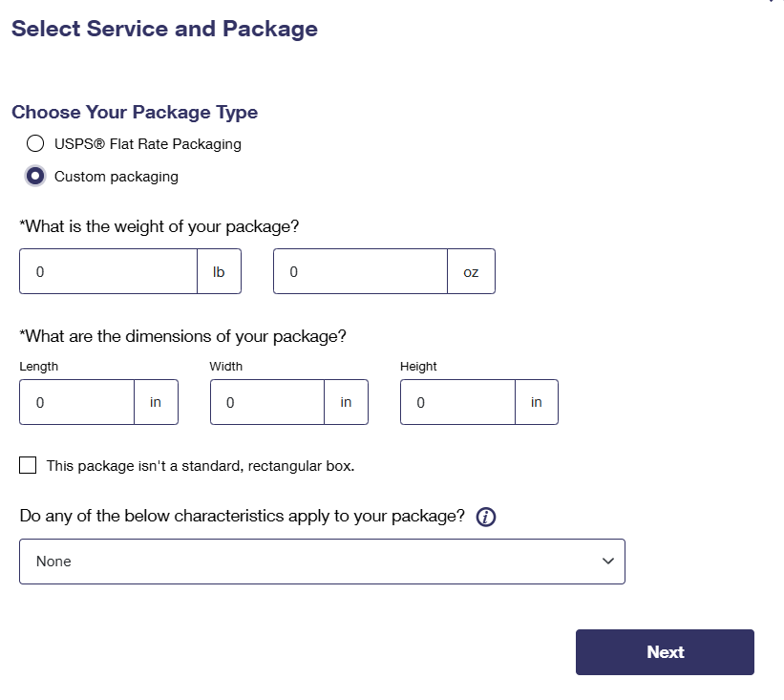Click the 'This package isn't a standard' label text
Viewport: 784px width, 700px height.
pyautogui.click(x=201, y=466)
